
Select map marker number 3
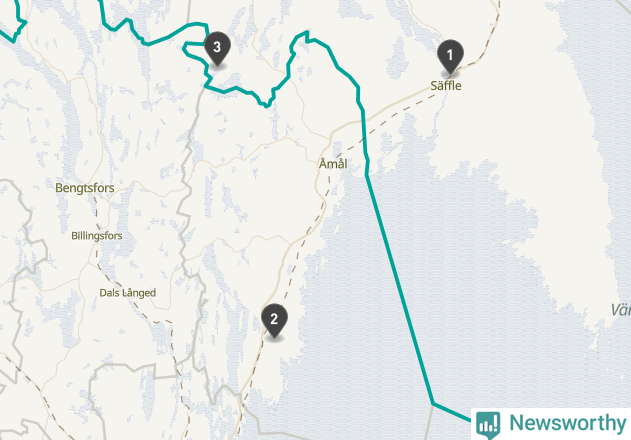tap(217, 48)
